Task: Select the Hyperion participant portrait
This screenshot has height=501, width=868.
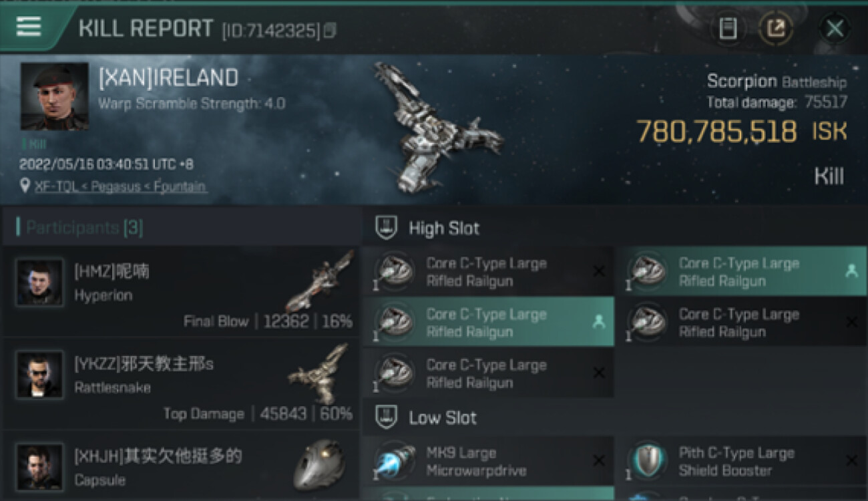Action: (x=39, y=283)
